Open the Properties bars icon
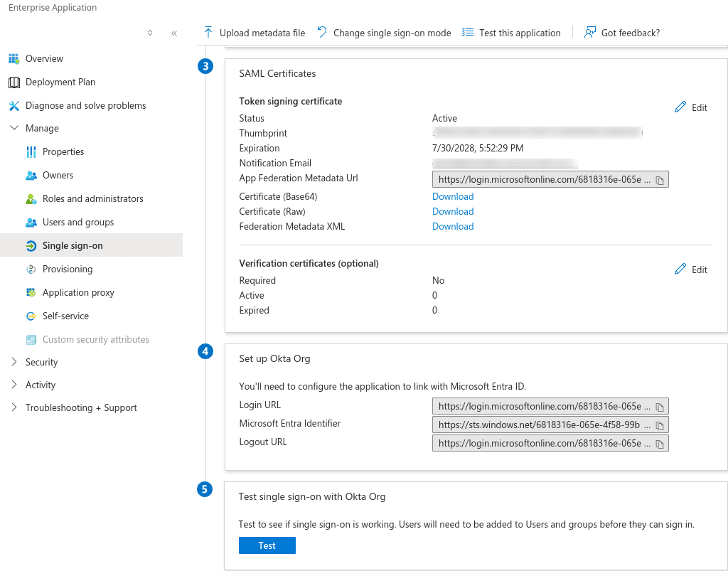The width and height of the screenshot is (728, 571). (31, 151)
